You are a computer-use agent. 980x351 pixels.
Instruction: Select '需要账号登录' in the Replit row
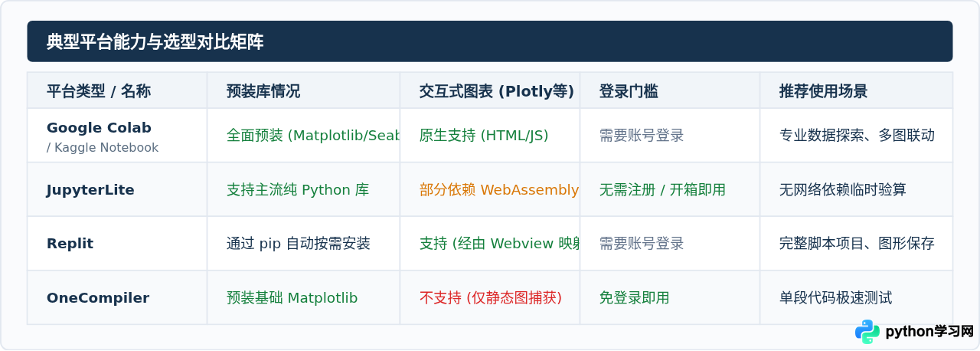(642, 244)
